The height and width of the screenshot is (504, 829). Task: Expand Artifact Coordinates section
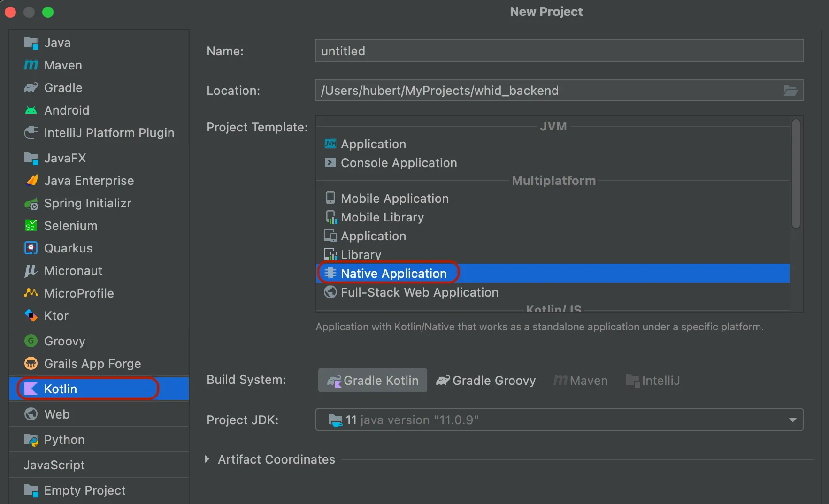click(207, 459)
